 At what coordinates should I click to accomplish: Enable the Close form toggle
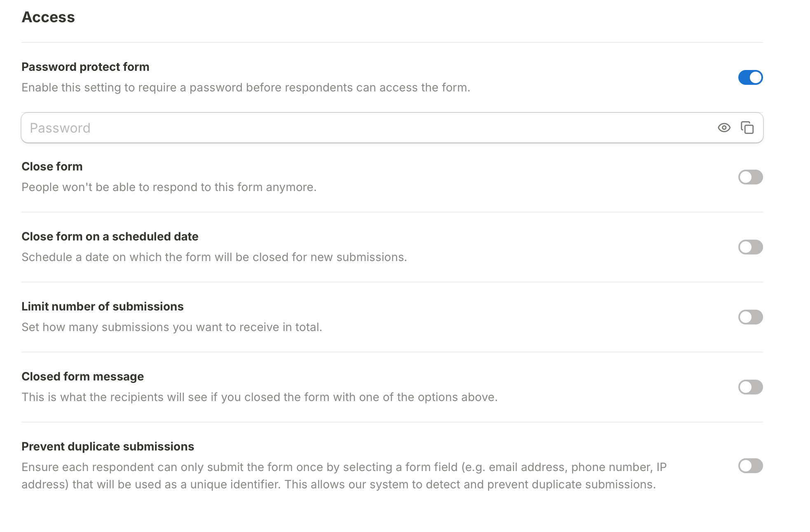(x=750, y=177)
